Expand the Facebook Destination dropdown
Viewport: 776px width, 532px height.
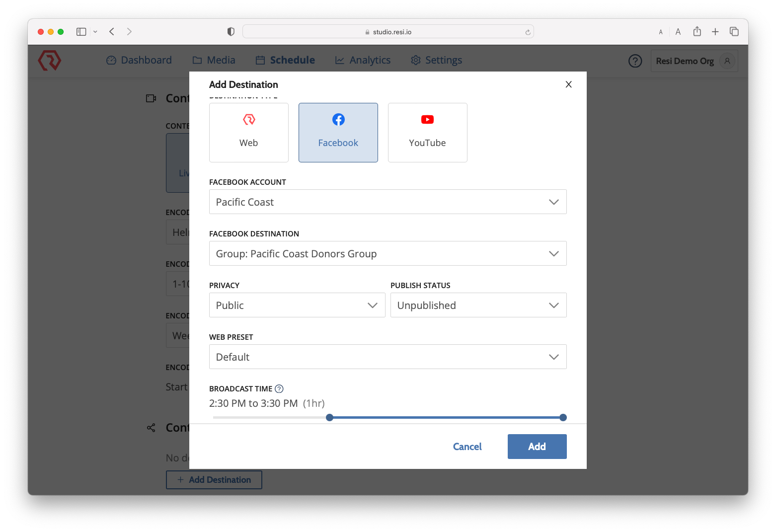388,253
